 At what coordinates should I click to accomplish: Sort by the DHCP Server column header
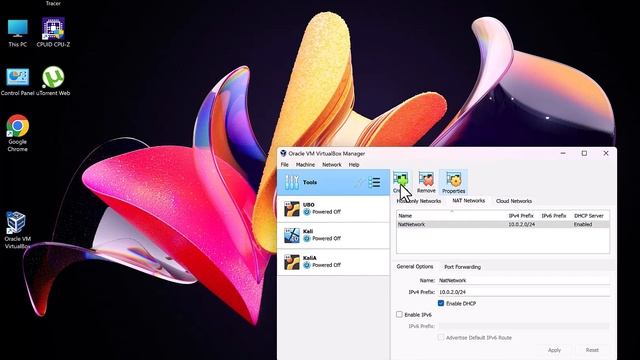coord(589,216)
